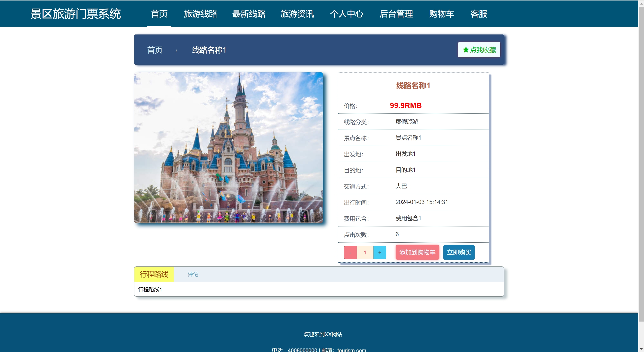Open the 个人中心 personal center
Image resolution: width=644 pixels, height=352 pixels.
[347, 14]
